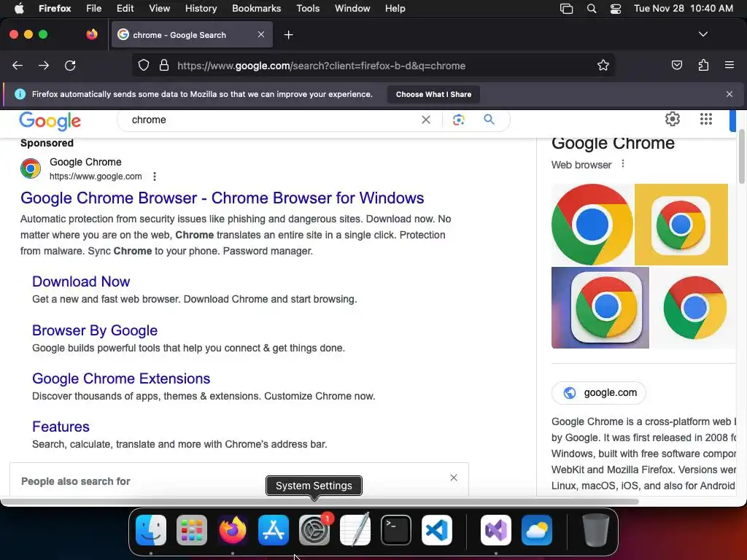This screenshot has width=747, height=560.
Task: Open the Save to Pocket icon
Action: 677,65
